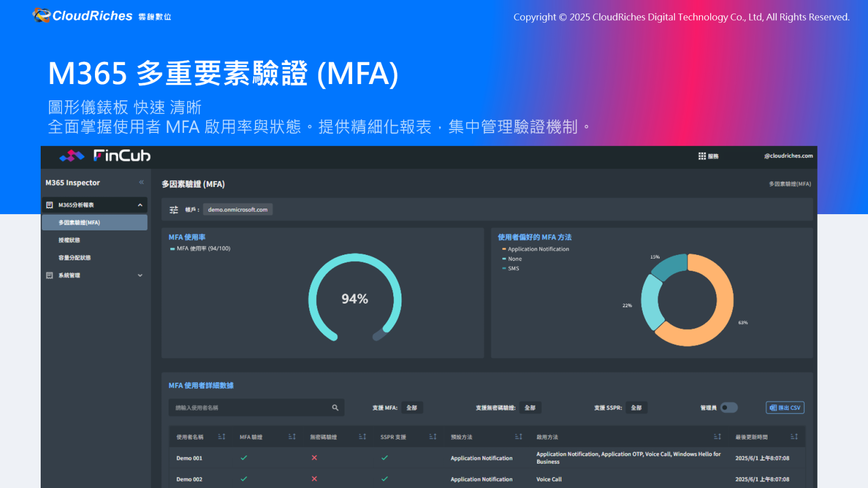
Task: Focus the 請輸入使用者名稱 search field
Action: coord(257,408)
